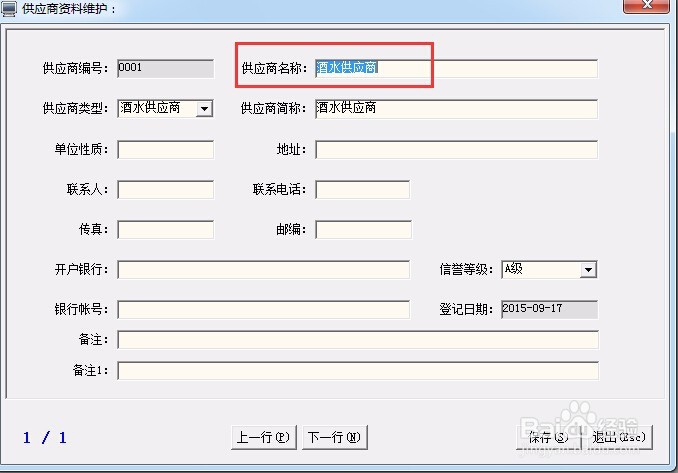Viewport: 678px width, 473px height.
Task: Click the 地址 input field
Action: [457, 150]
